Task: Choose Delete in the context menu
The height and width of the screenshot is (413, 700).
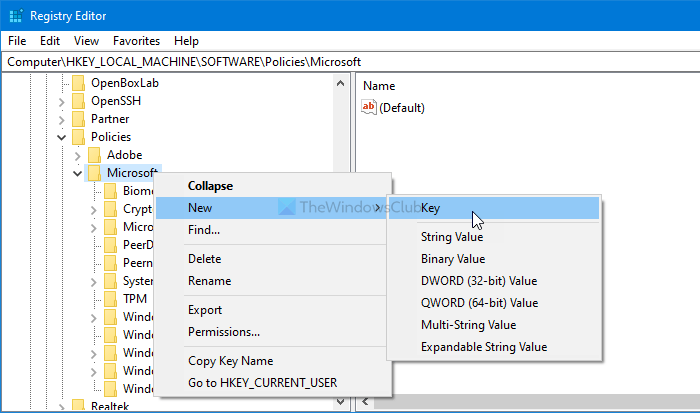Action: pyautogui.click(x=274, y=259)
